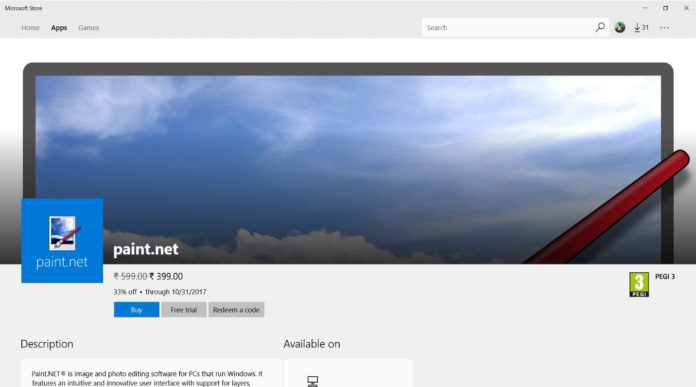Focus the Search input field
Viewport: 696px width, 387px height.
508,28
